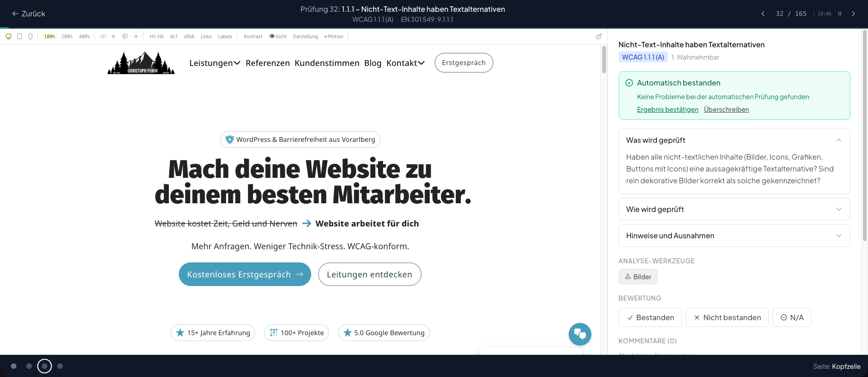Mark check as Nicht bestanden
The height and width of the screenshot is (377, 868).
(x=727, y=317)
